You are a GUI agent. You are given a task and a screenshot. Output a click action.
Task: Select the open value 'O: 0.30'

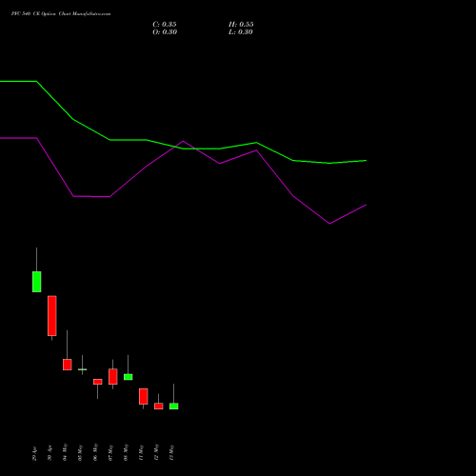165,32
